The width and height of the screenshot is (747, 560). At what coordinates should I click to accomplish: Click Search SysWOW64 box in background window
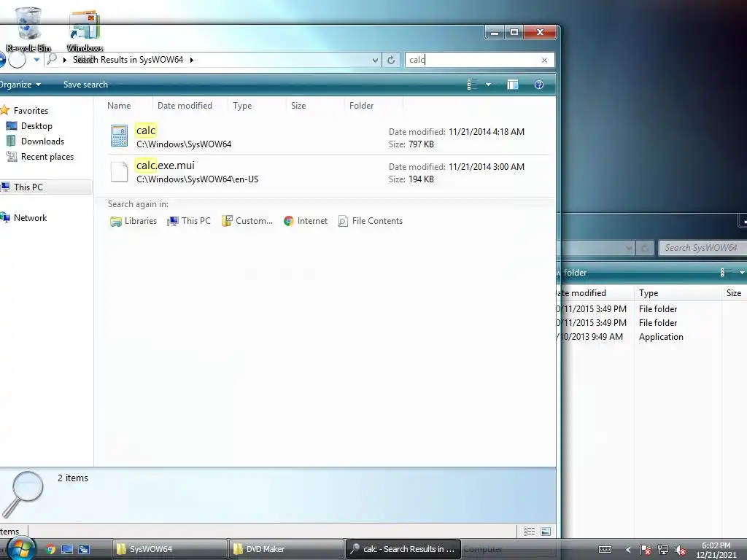coord(703,248)
